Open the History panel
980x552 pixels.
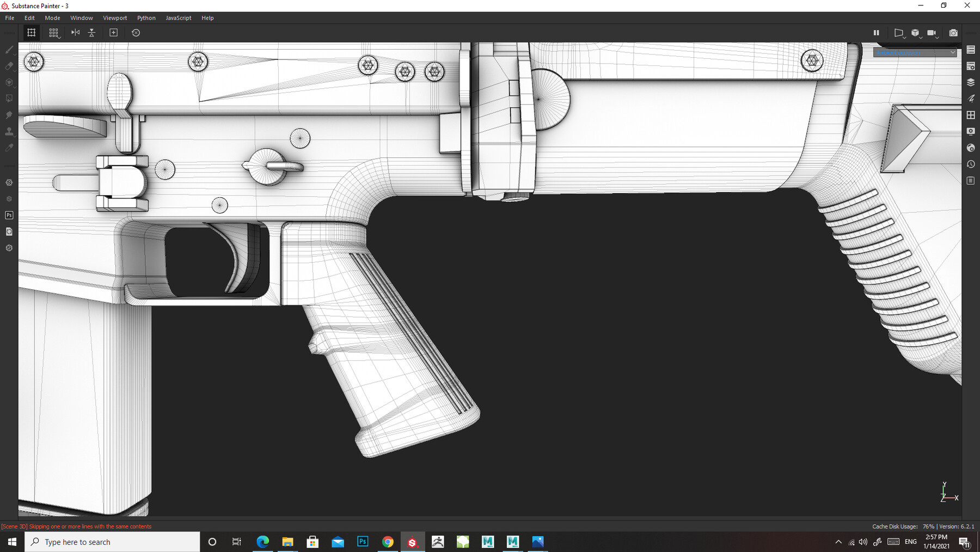[x=971, y=164]
